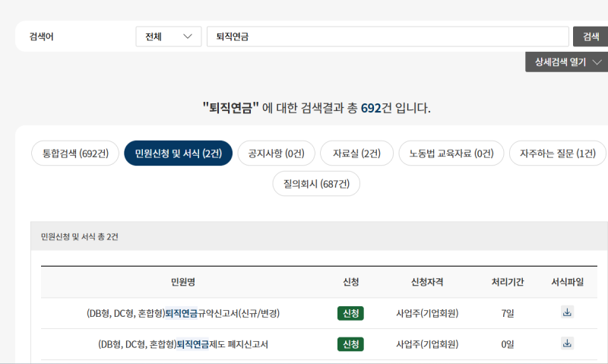Click the 신청 column header

click(350, 282)
